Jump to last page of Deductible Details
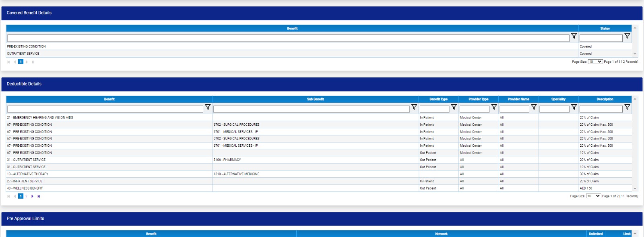The image size is (644, 237). pyautogui.click(x=39, y=196)
